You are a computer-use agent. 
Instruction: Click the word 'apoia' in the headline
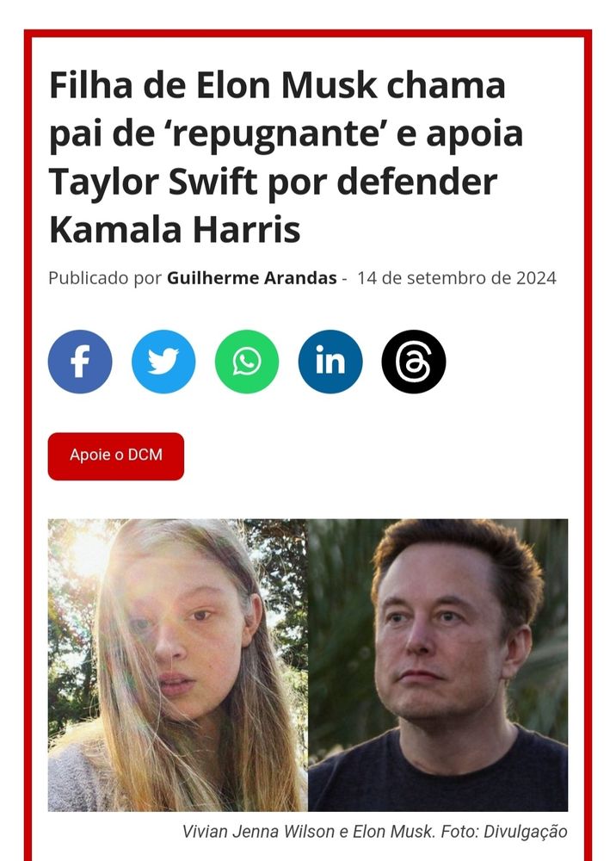pyautogui.click(x=475, y=134)
